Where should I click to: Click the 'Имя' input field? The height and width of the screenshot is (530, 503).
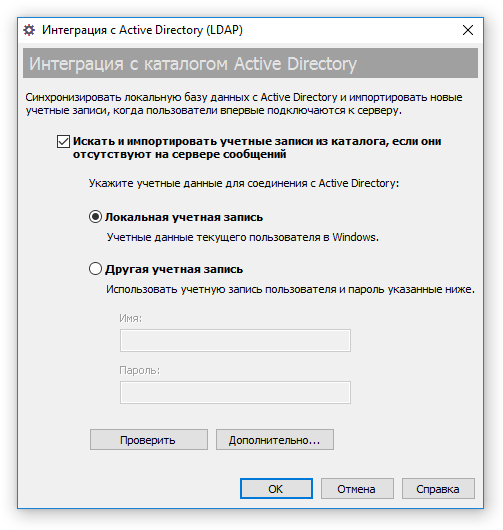coord(235,340)
